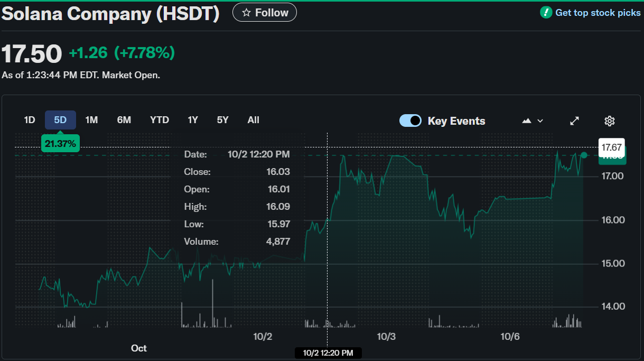Show the YTD chart range
This screenshot has height=361, width=644.
click(x=159, y=120)
